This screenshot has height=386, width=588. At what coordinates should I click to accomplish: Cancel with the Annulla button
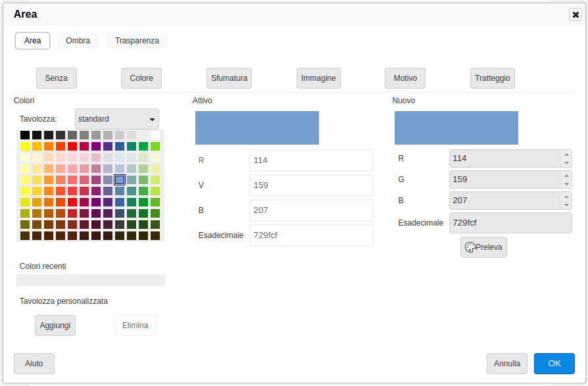[507, 364]
